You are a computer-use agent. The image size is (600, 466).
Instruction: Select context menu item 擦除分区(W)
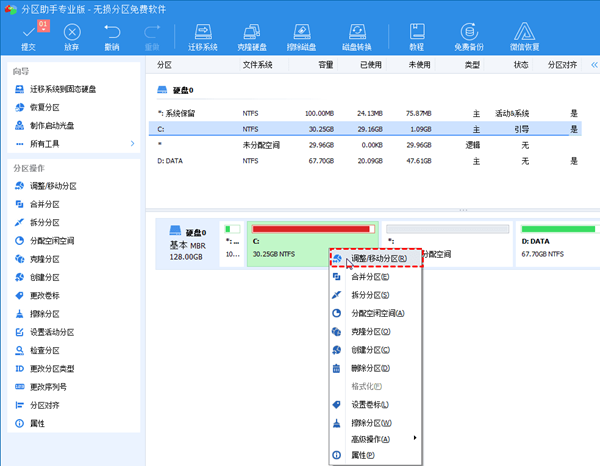point(375,423)
